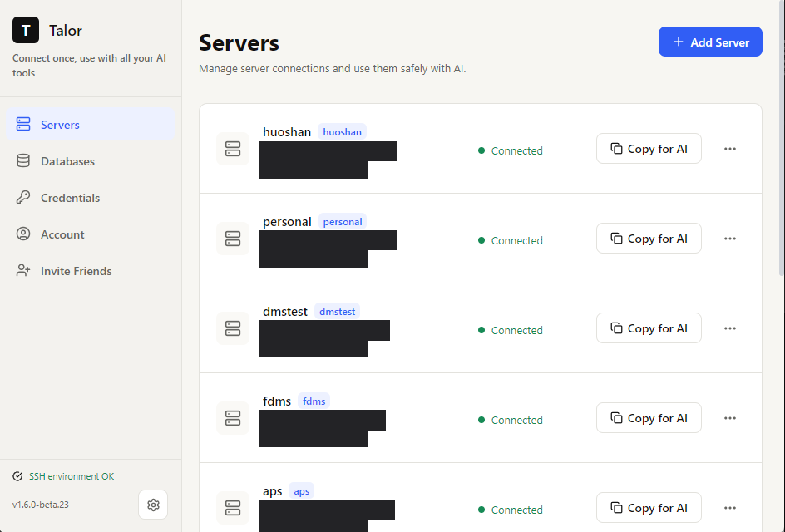Click the Servers page heading
This screenshot has width=785, height=532.
pyautogui.click(x=239, y=42)
